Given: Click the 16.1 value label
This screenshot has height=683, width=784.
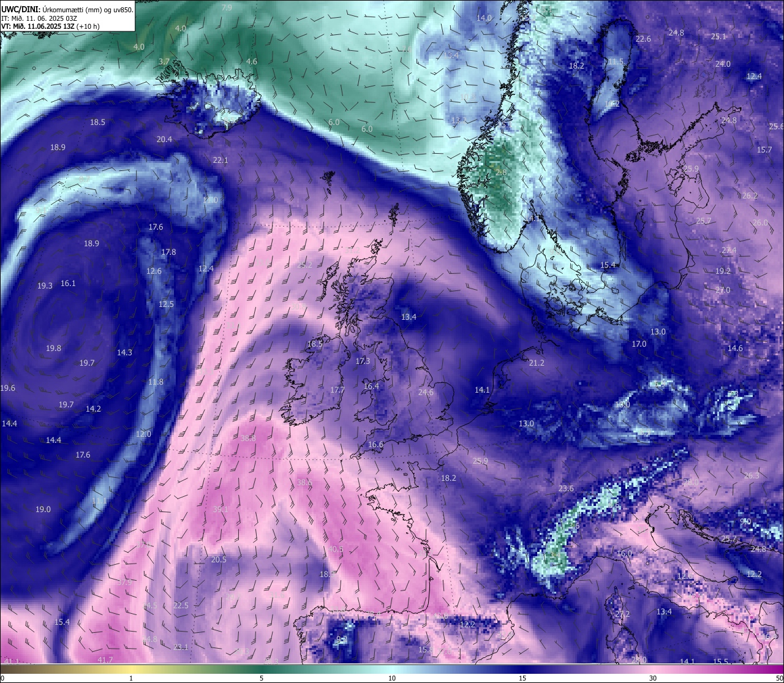Looking at the screenshot, I should [68, 284].
